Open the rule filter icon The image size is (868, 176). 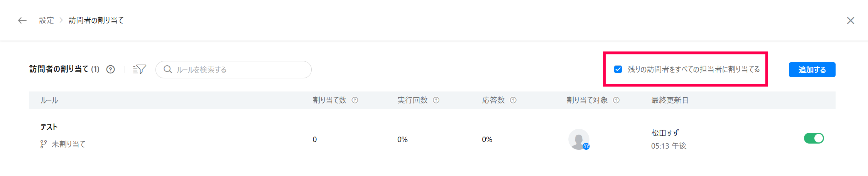pos(139,69)
